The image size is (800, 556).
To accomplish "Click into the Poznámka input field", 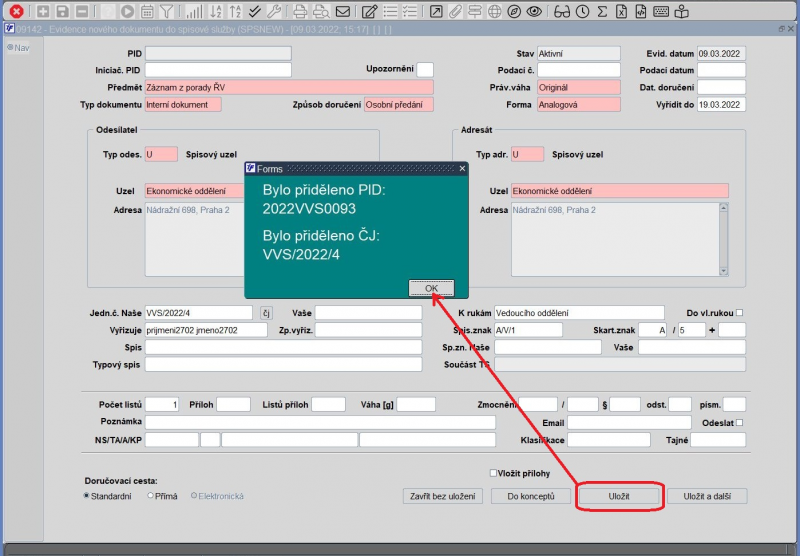I will point(320,422).
